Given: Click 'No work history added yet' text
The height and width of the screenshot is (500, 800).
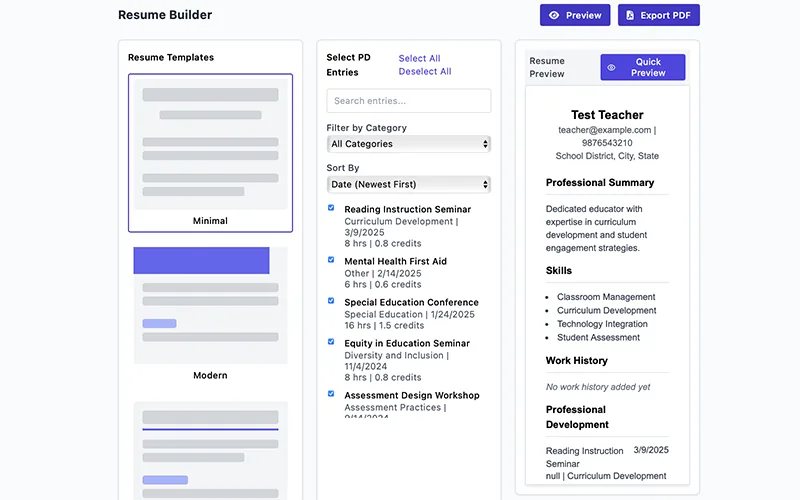Looking at the screenshot, I should (598, 387).
